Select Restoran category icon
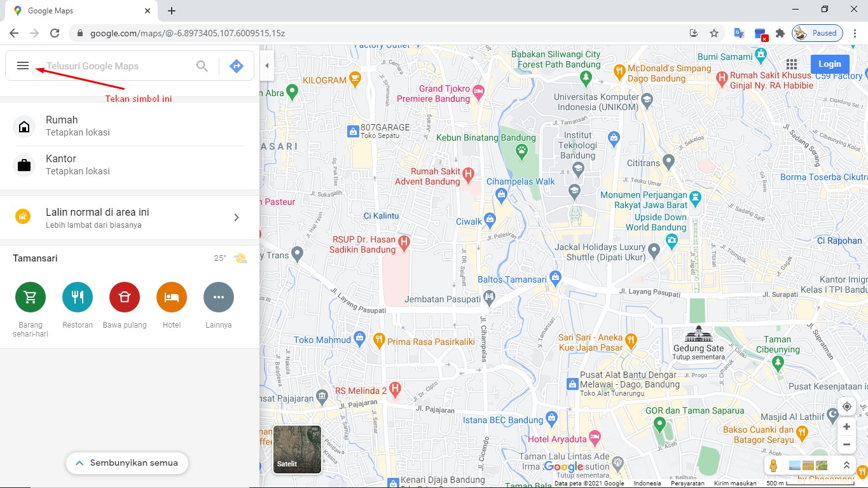The height and width of the screenshot is (488, 868). 78,297
